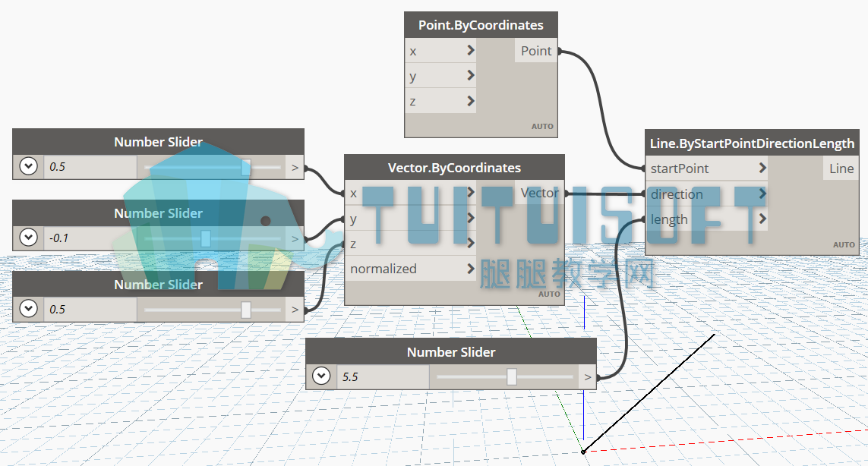The height and width of the screenshot is (466, 868).
Task: Select the Vector.ByCoordinates node title
Action: click(454, 168)
